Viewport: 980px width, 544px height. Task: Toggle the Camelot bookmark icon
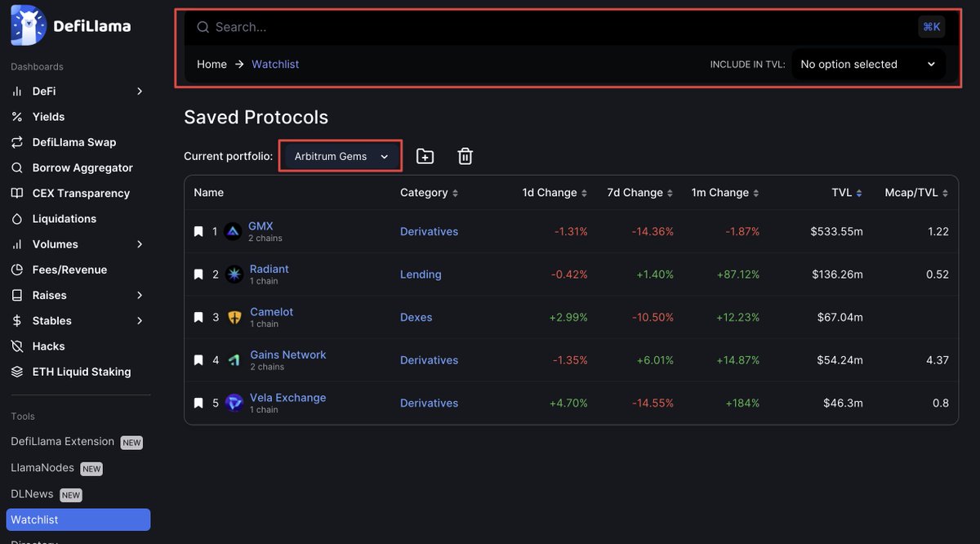198,318
